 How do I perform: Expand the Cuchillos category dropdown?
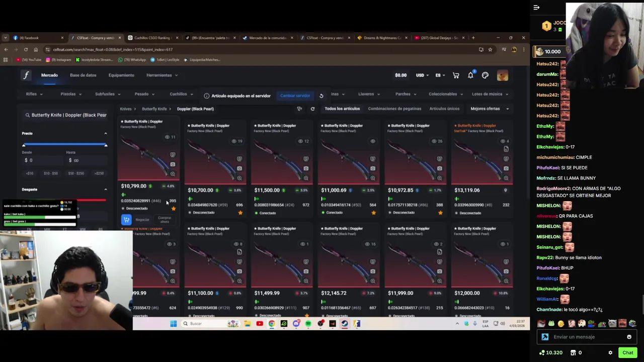tap(181, 94)
